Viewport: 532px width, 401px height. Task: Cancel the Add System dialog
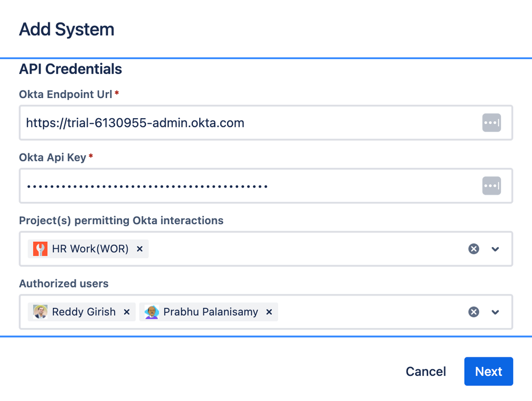(425, 371)
